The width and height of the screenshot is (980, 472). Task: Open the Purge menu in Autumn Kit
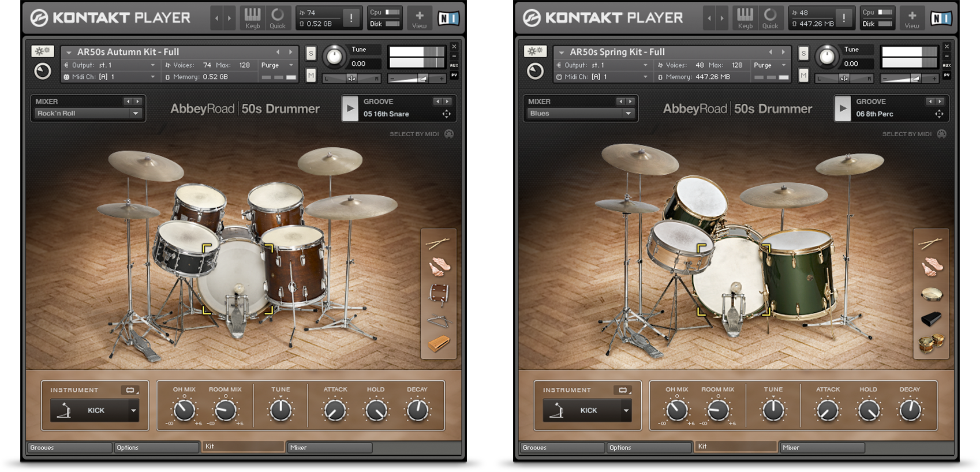(x=277, y=65)
